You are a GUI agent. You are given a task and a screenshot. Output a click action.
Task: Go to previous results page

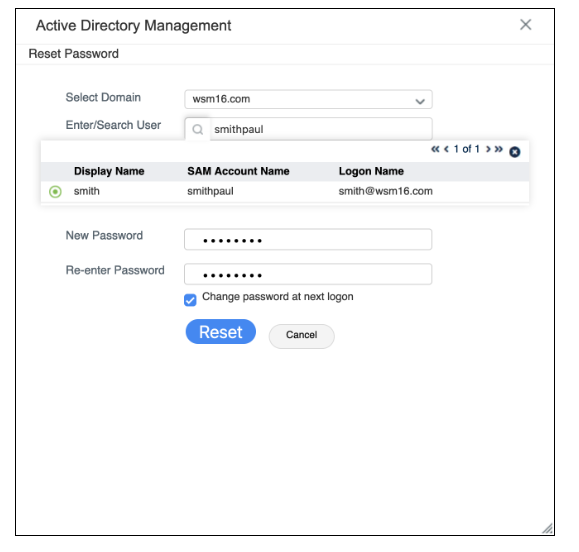(446, 149)
